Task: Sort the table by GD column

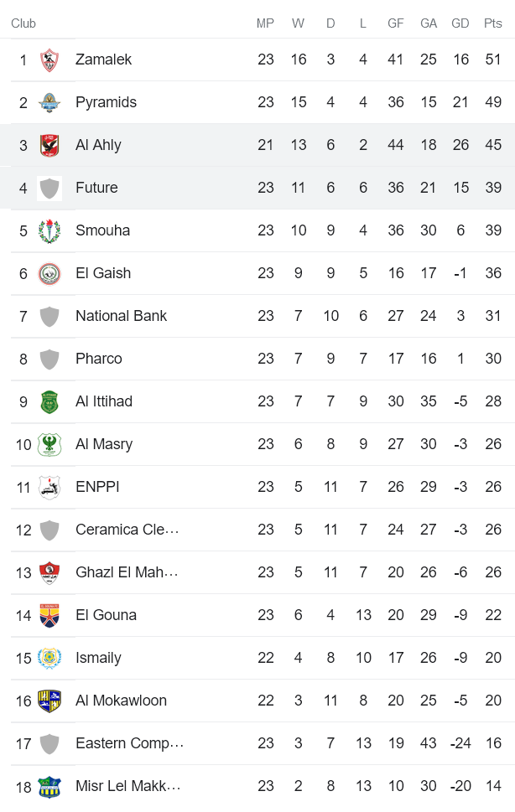Action: [x=460, y=23]
